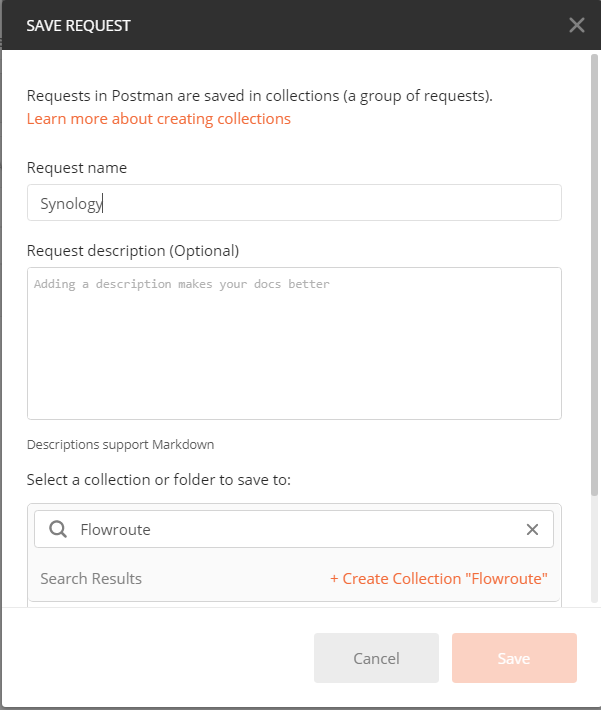This screenshot has height=712, width=601.
Task: Click the plus sign before Create Collection
Action: [334, 579]
